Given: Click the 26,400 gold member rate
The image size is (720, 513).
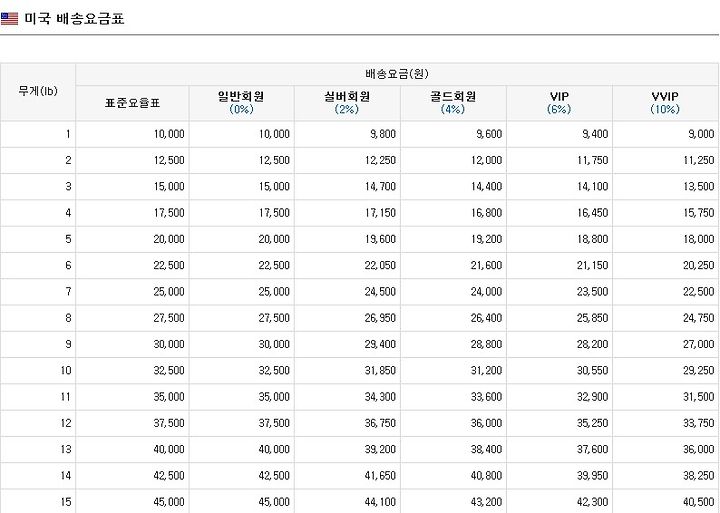Looking at the screenshot, I should pos(486,318).
